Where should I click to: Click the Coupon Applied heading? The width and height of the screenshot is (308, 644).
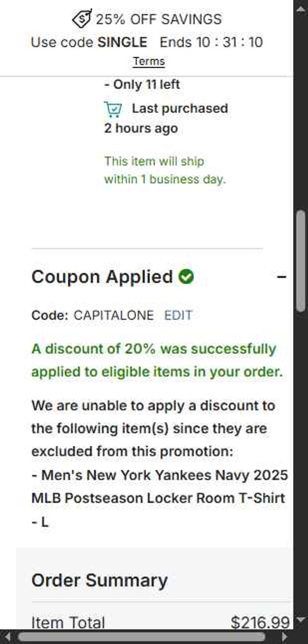[102, 277]
